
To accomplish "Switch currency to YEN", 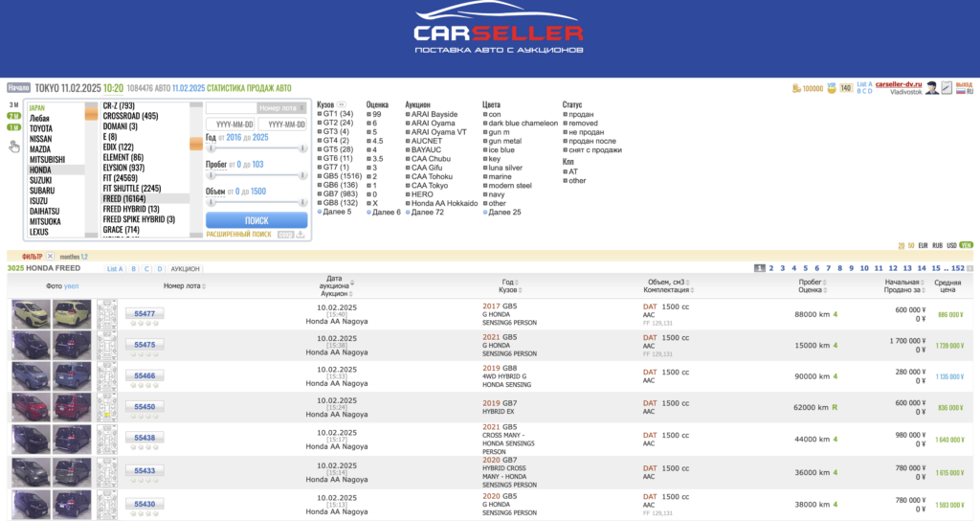I will 967,245.
